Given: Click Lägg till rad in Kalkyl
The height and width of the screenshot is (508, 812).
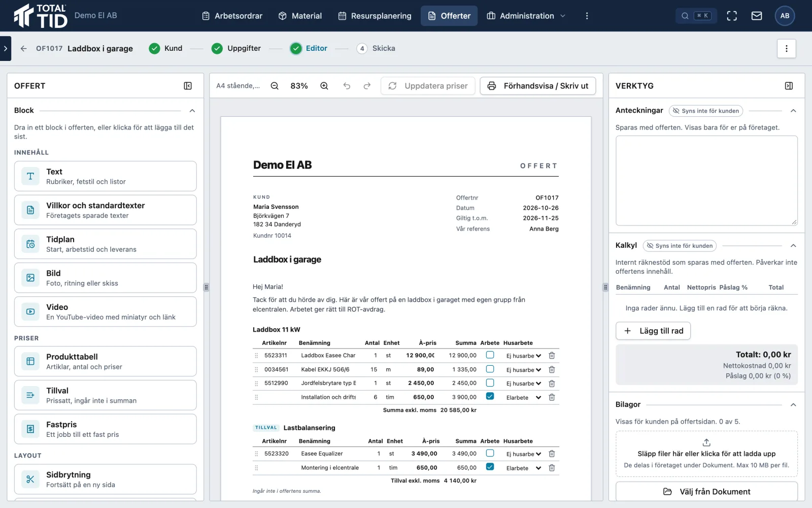Looking at the screenshot, I should 653,331.
